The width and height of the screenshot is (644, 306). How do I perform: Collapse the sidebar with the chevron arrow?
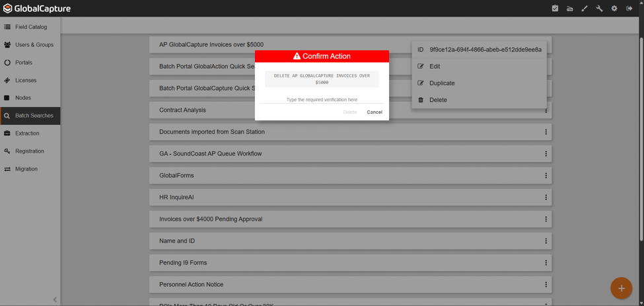point(55,299)
